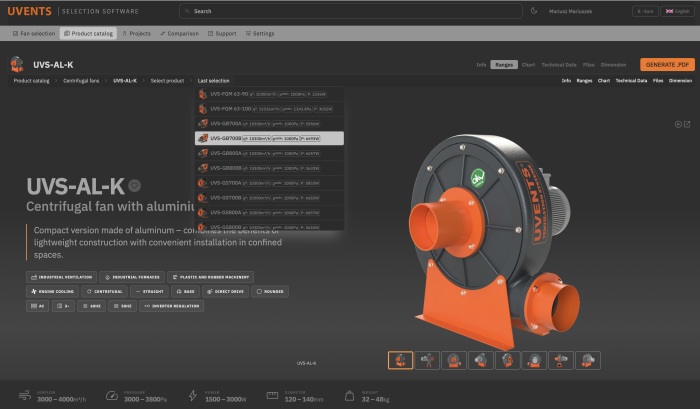Click the UVENTS logo

[x=29, y=11]
